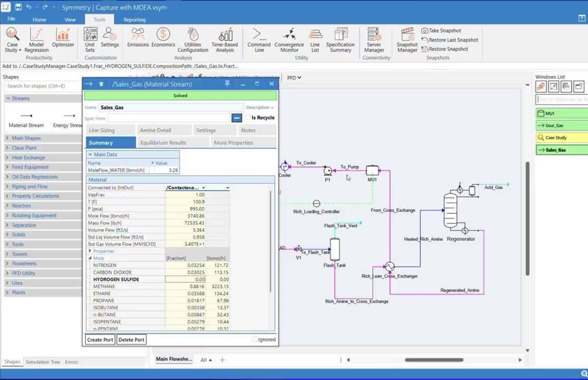Open the Line List

(x=315, y=40)
